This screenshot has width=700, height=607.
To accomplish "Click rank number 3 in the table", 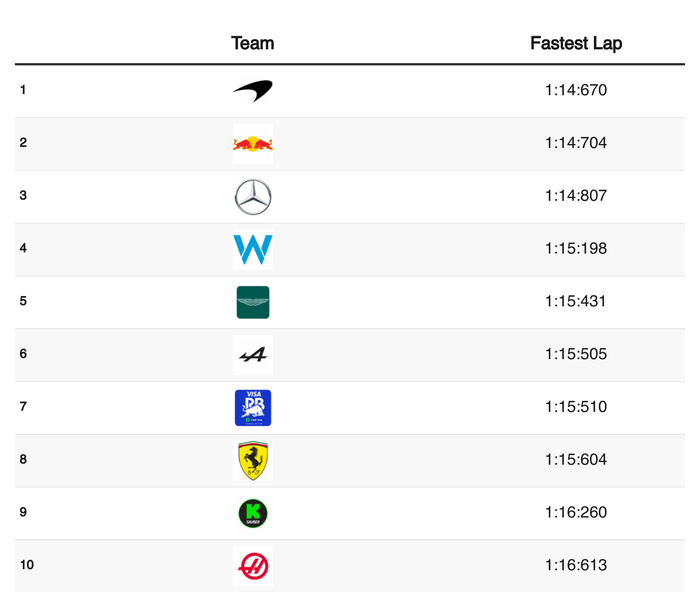I will click(x=23, y=196).
